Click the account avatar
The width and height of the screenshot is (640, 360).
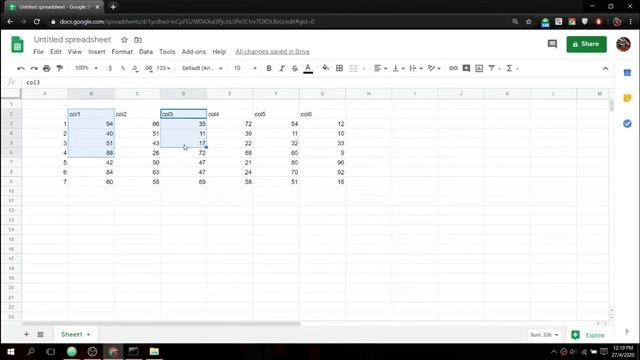(623, 44)
